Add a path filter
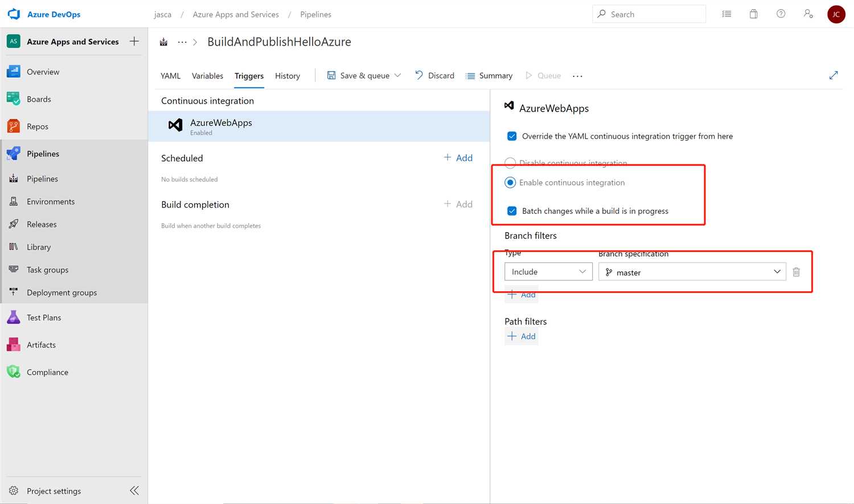 pos(522,336)
